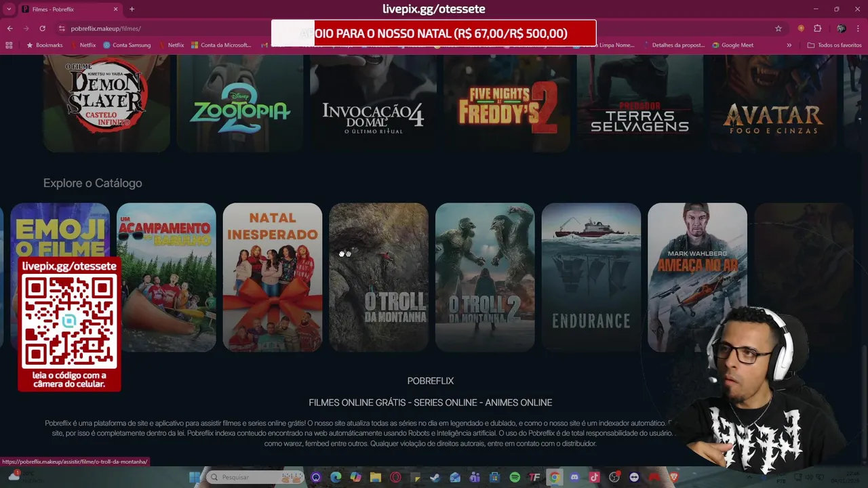Go back using the browser back arrow
The width and height of the screenshot is (868, 488).
coord(9,28)
